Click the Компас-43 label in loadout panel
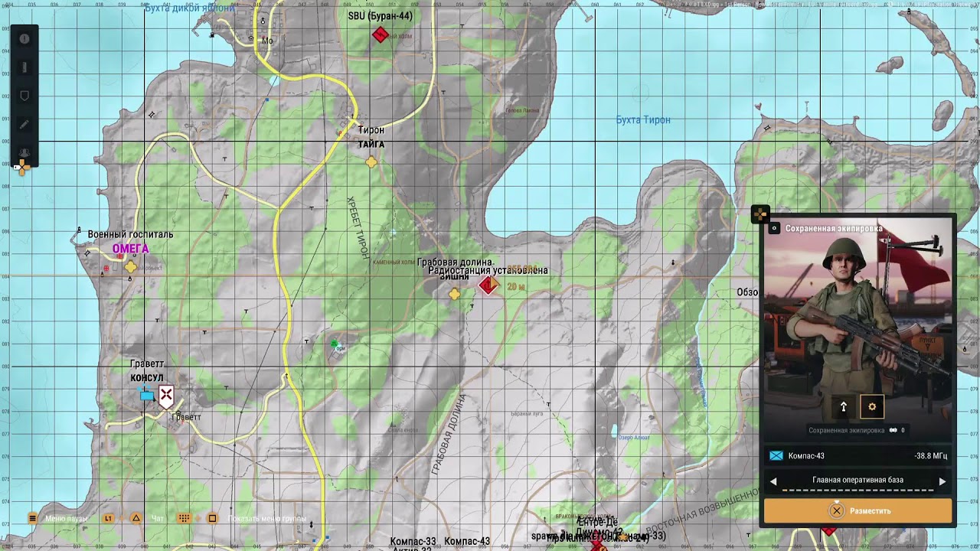The height and width of the screenshot is (551, 980). 806,456
